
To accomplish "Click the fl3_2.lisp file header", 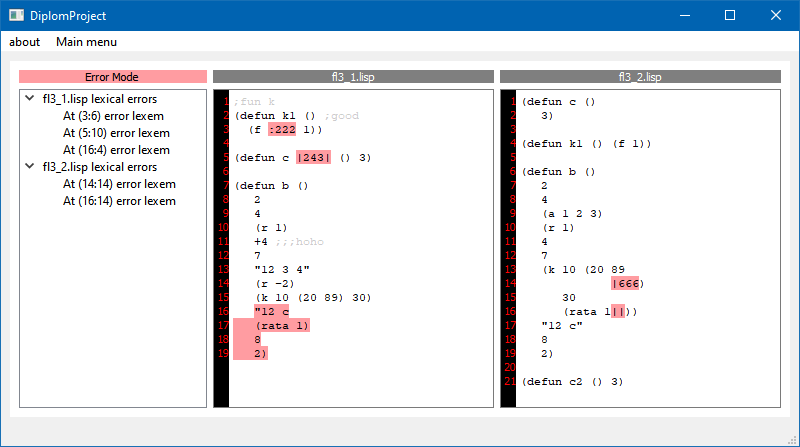I will pyautogui.click(x=640, y=77).
